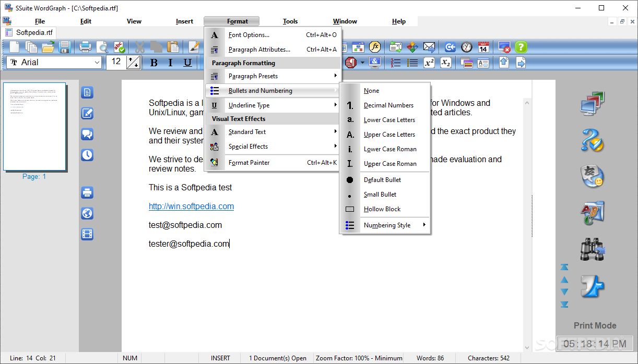638x364 pixels.
Task: Click the font size up/down stepper
Action: pyautogui.click(x=134, y=63)
